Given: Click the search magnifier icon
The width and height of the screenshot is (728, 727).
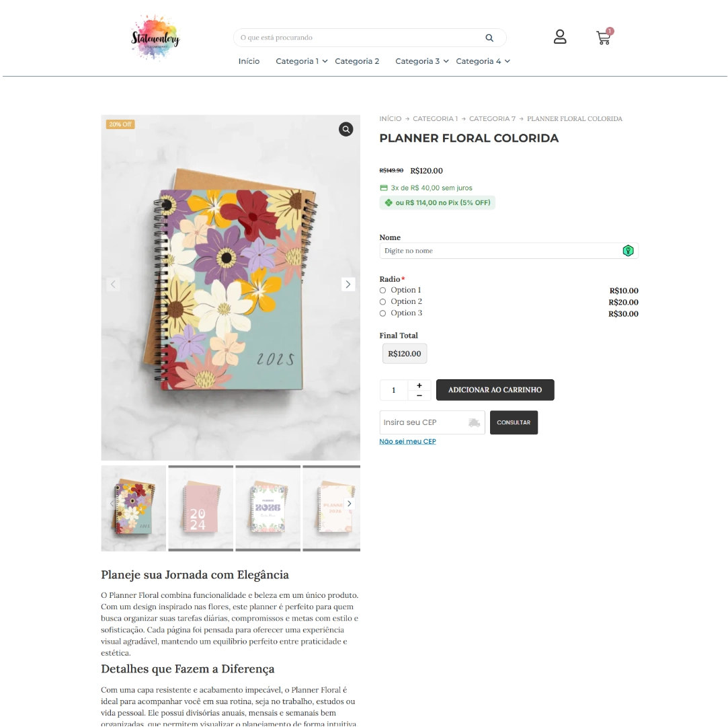Looking at the screenshot, I should (x=489, y=38).
